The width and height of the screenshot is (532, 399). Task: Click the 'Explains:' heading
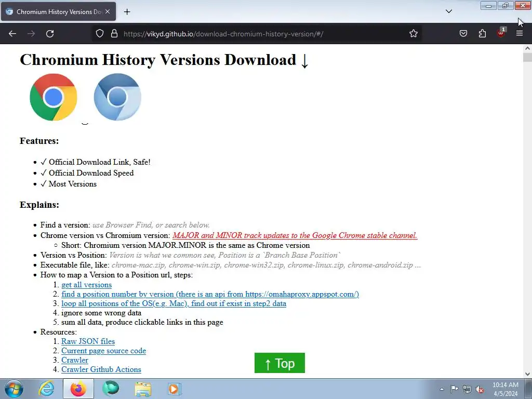39,205
